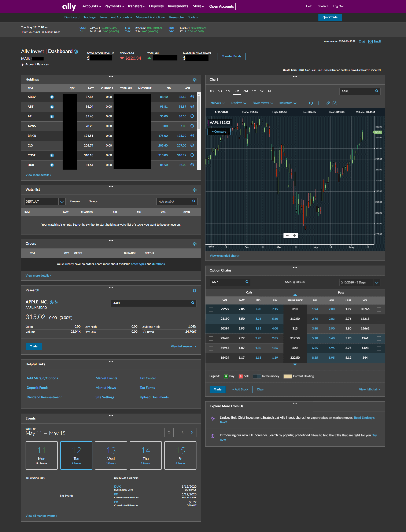Switch chart to the 6M range tab
This screenshot has width=406, height=532.
point(246,91)
